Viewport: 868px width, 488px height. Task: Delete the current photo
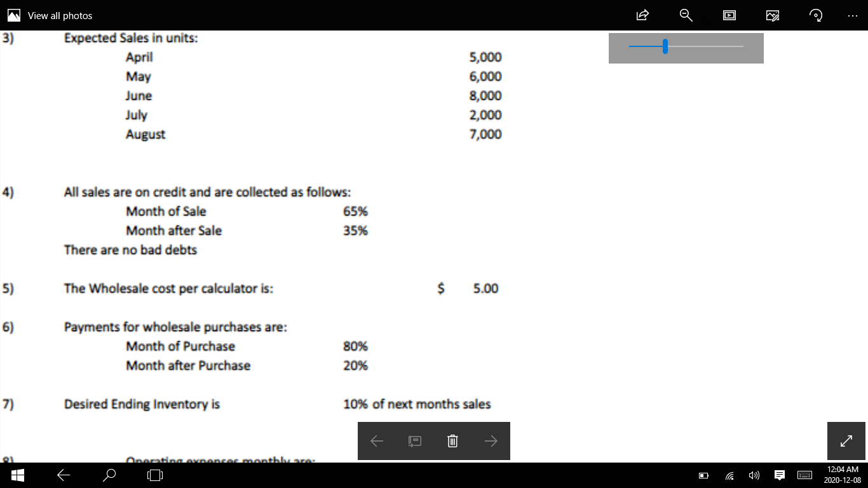(x=452, y=440)
